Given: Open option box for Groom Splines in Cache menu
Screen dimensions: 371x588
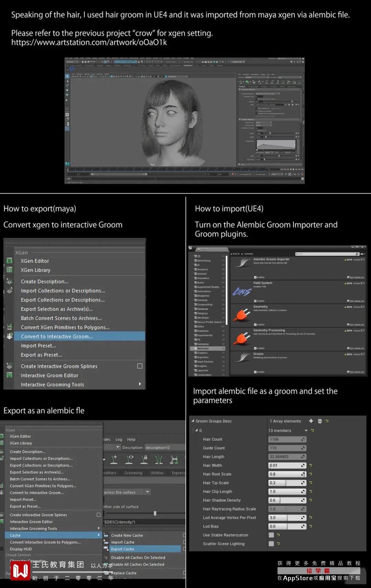Looking at the screenshot, I should pos(99,515).
